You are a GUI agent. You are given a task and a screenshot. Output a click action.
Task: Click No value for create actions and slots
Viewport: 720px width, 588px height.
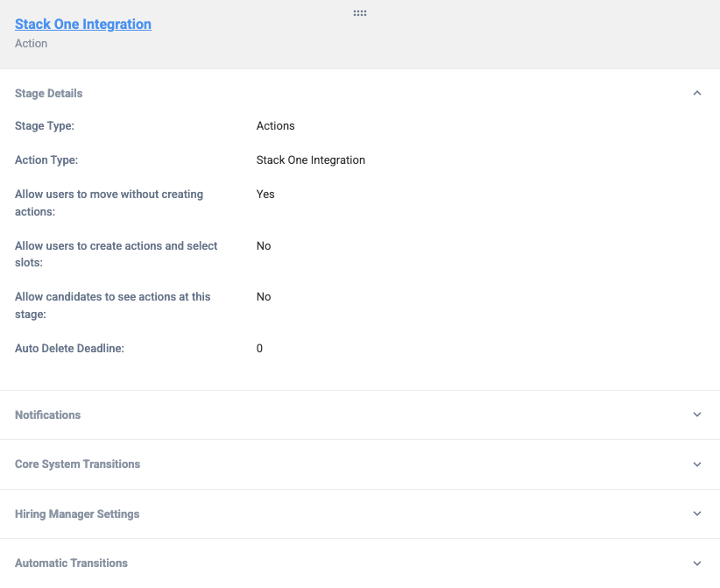[264, 246]
